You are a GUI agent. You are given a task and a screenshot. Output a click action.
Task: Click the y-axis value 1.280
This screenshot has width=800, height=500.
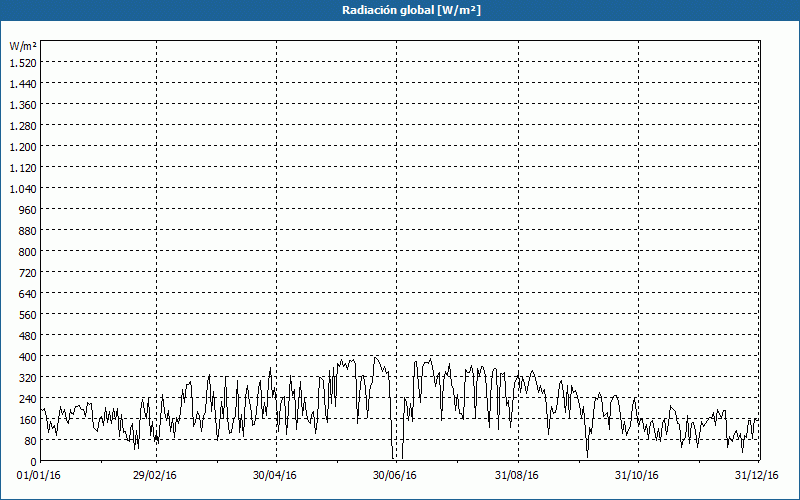click(23, 126)
